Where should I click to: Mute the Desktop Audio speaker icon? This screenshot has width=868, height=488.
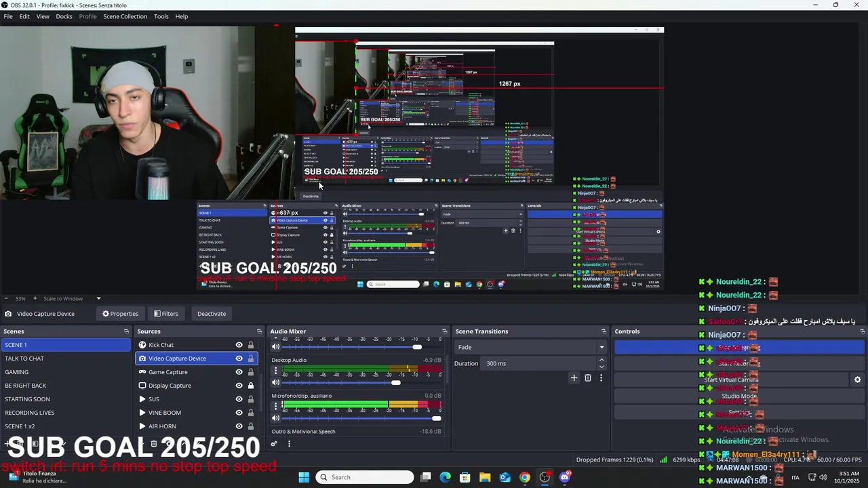pyautogui.click(x=275, y=382)
